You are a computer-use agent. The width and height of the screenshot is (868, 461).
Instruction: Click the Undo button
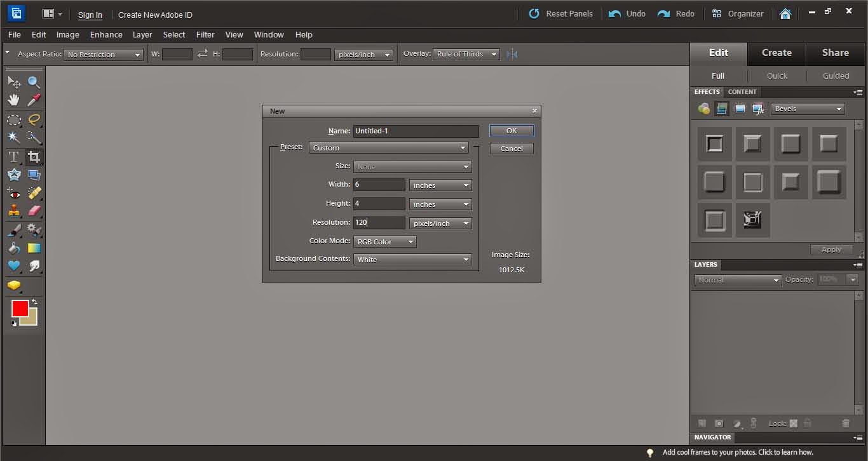627,13
